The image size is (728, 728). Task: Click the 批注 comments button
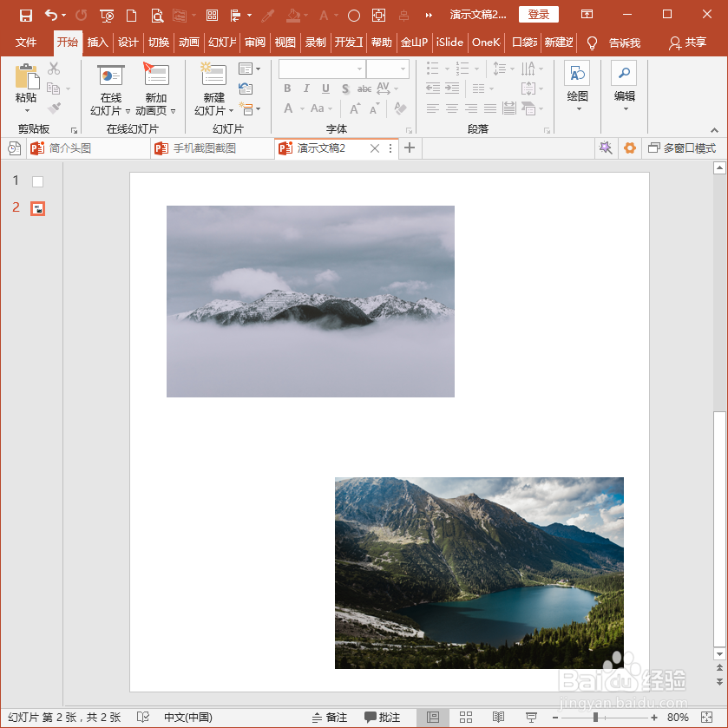(x=382, y=718)
